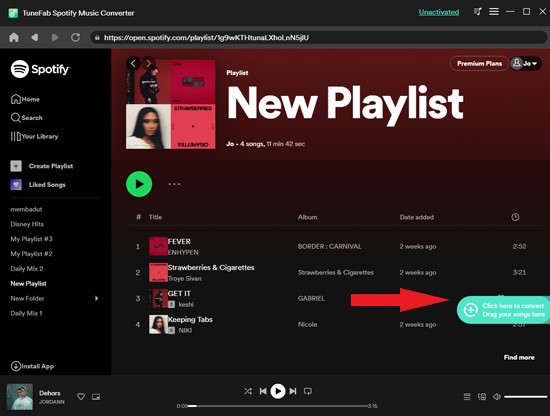The width and height of the screenshot is (550, 416).
Task: Seek on the song progress bar
Action: [278, 406]
